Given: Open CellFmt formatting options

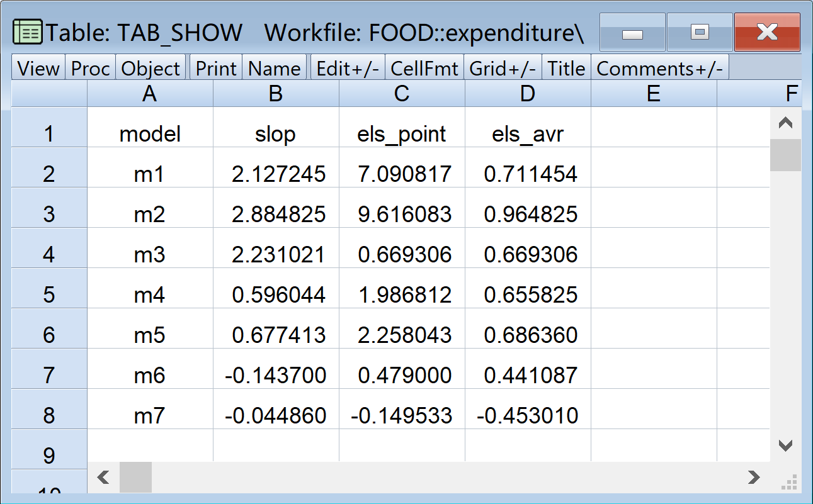Looking at the screenshot, I should point(424,69).
